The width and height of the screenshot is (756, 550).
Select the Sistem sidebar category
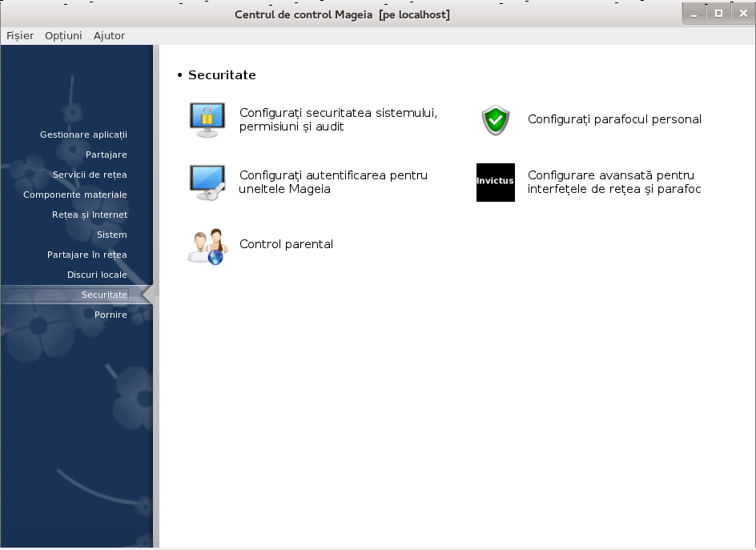[112, 235]
